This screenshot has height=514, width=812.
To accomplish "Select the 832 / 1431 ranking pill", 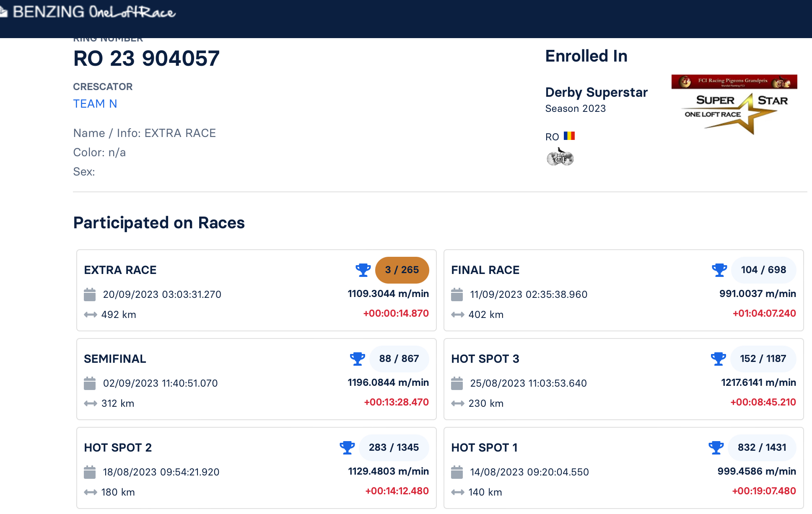I will [762, 447].
